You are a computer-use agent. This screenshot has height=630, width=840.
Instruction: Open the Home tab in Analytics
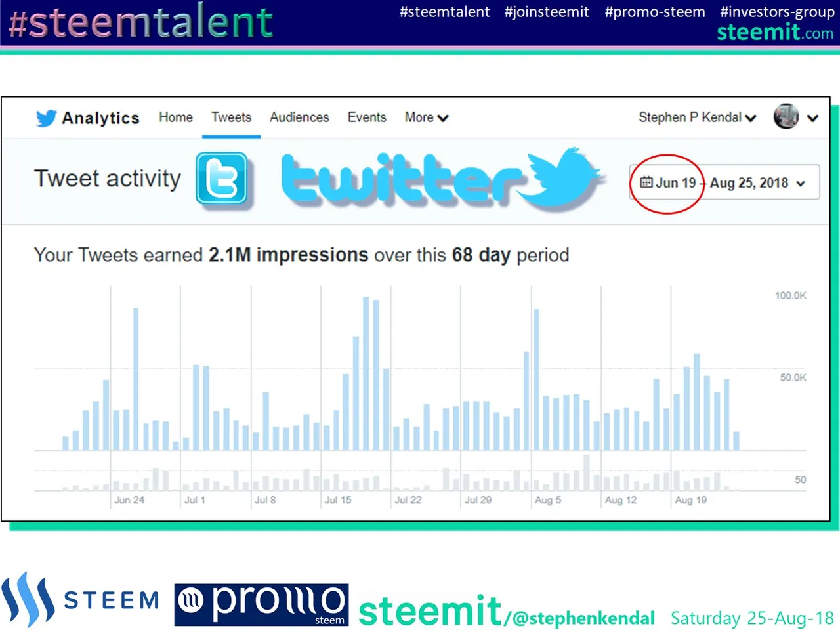[176, 117]
